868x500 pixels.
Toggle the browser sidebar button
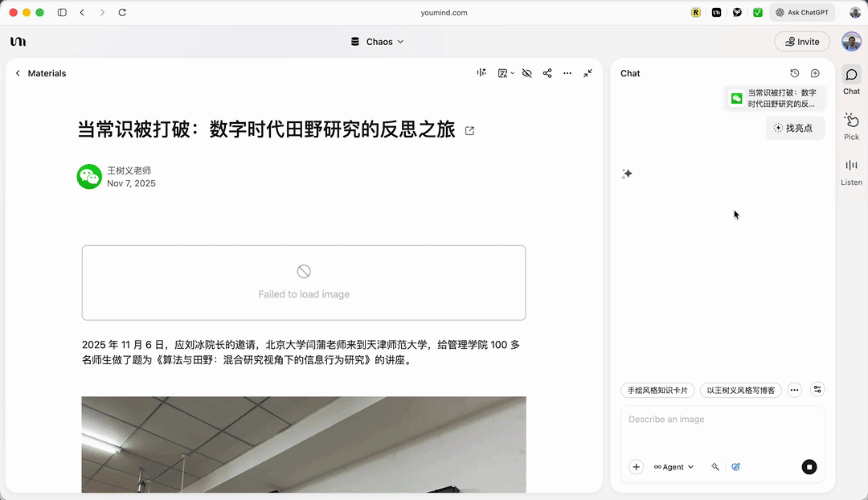coord(62,13)
